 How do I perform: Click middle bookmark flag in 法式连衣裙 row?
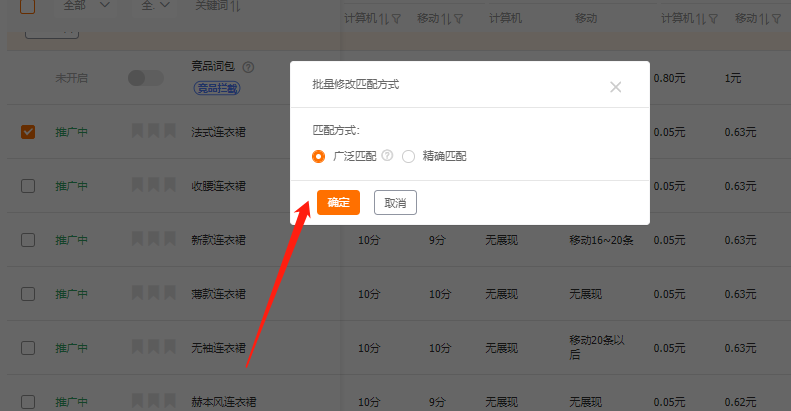point(153,131)
